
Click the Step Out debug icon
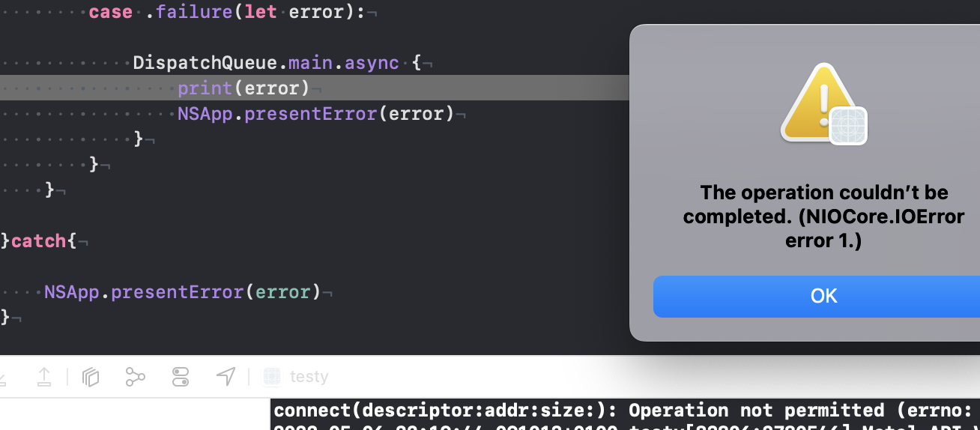pyautogui.click(x=44, y=377)
